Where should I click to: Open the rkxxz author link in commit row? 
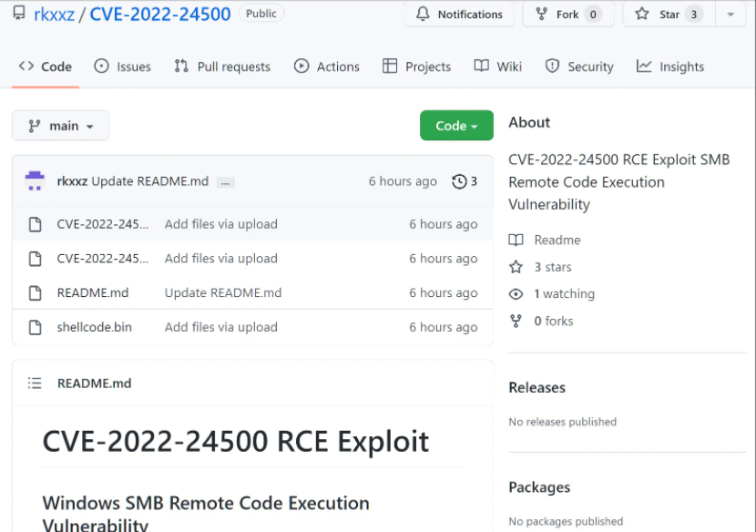tap(72, 181)
